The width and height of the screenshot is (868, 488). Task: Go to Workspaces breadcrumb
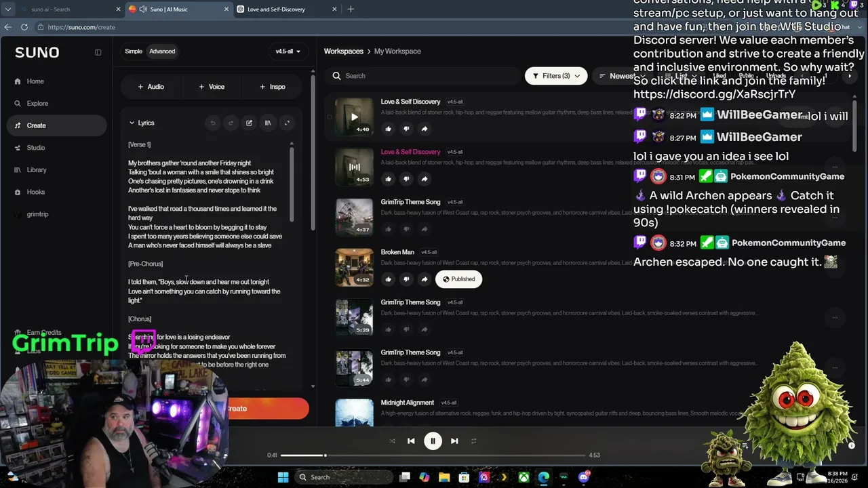pos(344,52)
